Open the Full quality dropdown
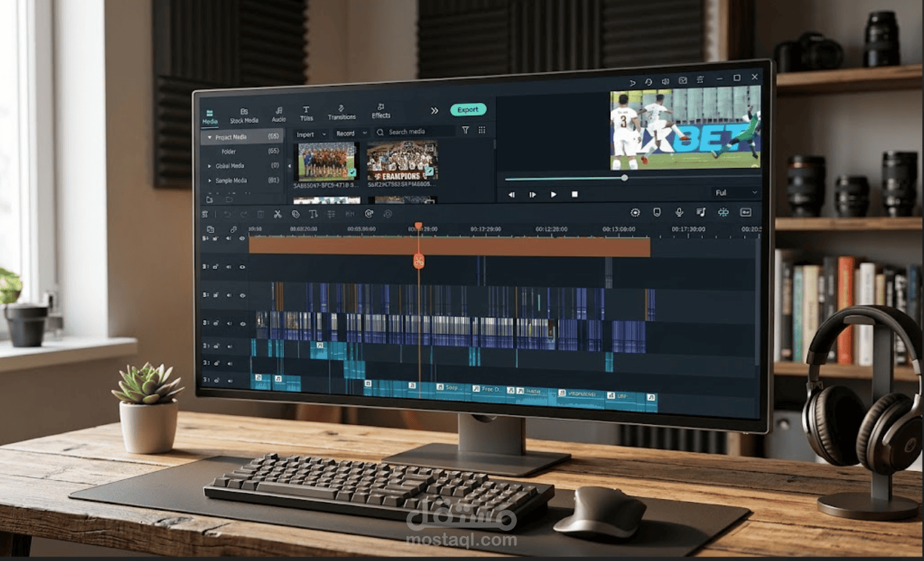Screen dimensions: 924x561 [x=736, y=193]
